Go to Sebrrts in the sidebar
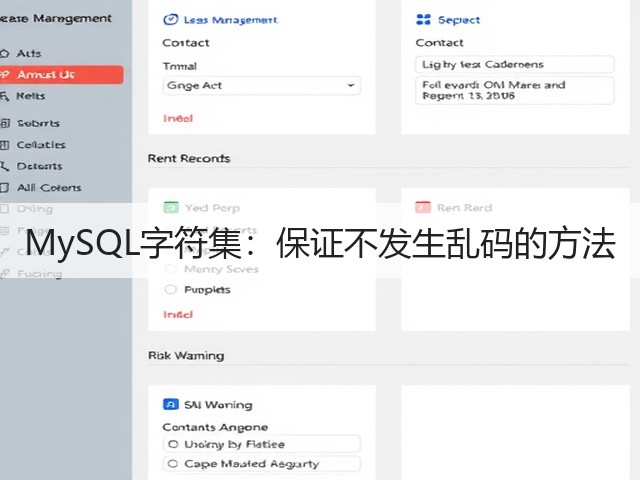640x480 pixels. (38, 123)
